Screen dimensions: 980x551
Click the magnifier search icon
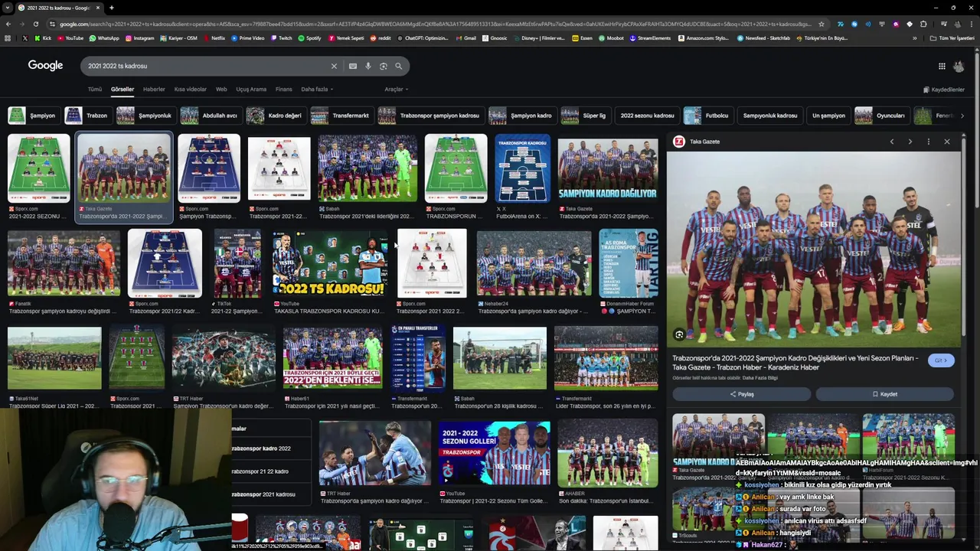(399, 66)
